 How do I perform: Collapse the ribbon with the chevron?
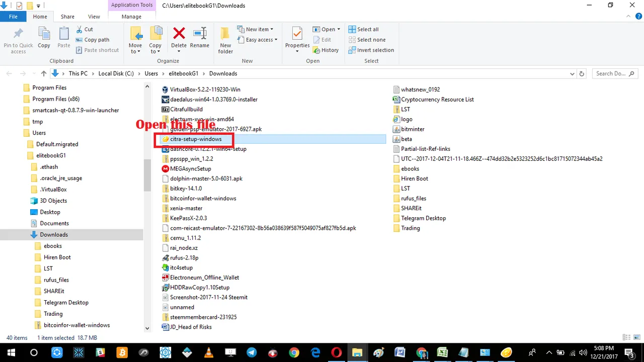coord(627,17)
